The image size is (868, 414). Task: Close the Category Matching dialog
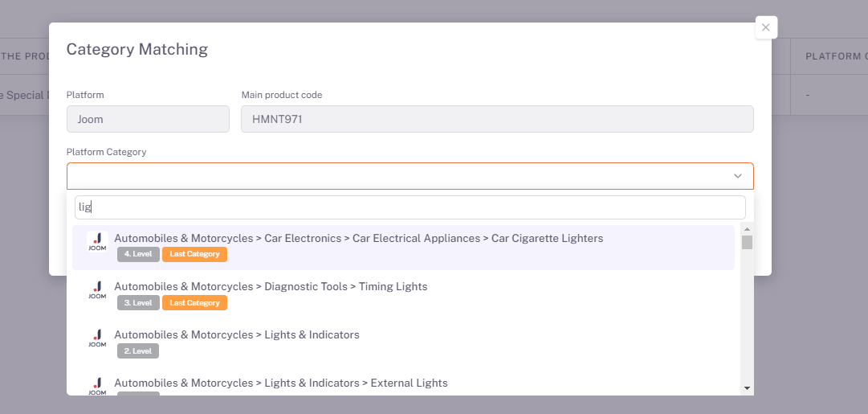(766, 27)
